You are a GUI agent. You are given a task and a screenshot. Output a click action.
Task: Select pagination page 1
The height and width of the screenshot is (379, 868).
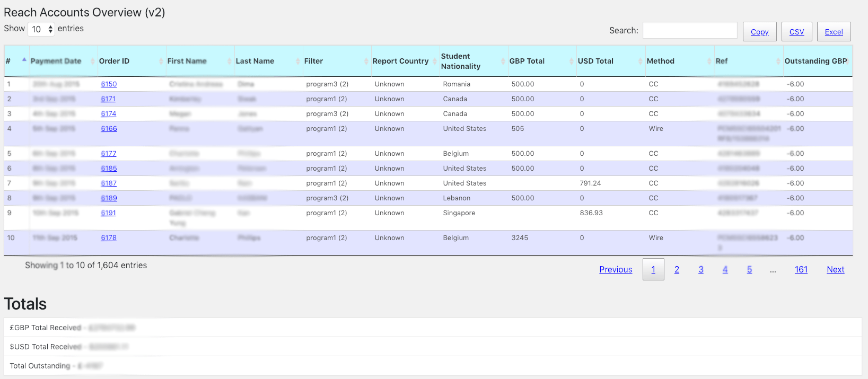653,269
